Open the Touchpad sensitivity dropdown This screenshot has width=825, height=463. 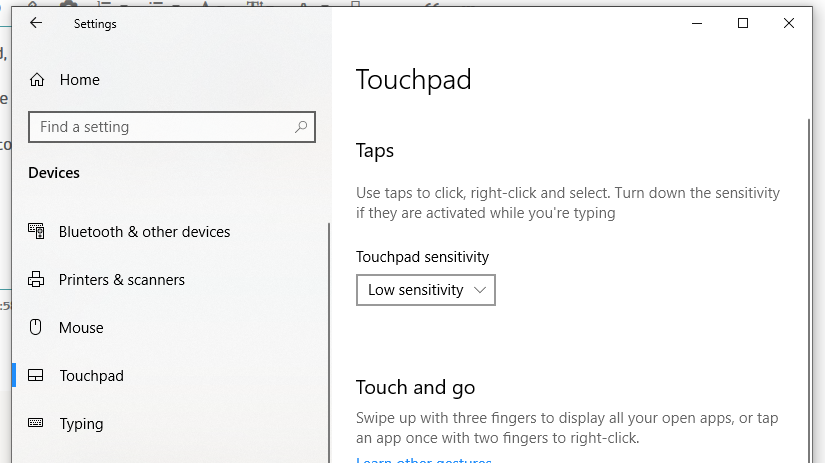click(x=425, y=290)
